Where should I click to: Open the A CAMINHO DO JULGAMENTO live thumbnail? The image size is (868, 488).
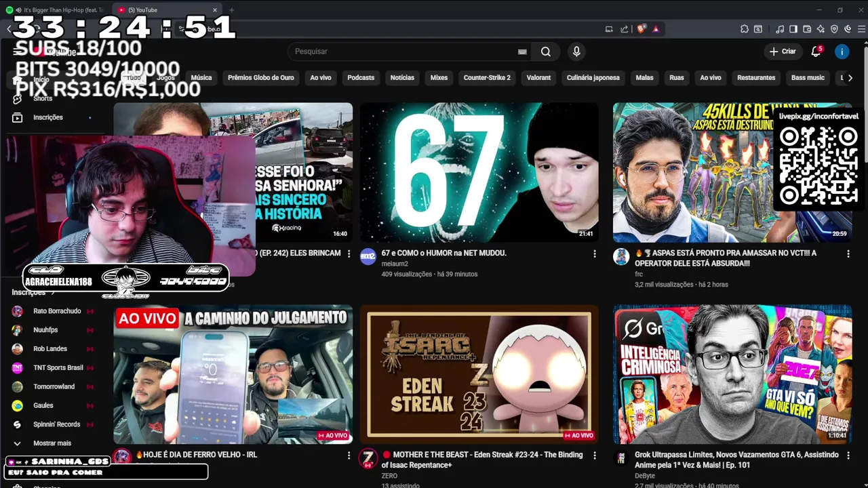pyautogui.click(x=233, y=374)
